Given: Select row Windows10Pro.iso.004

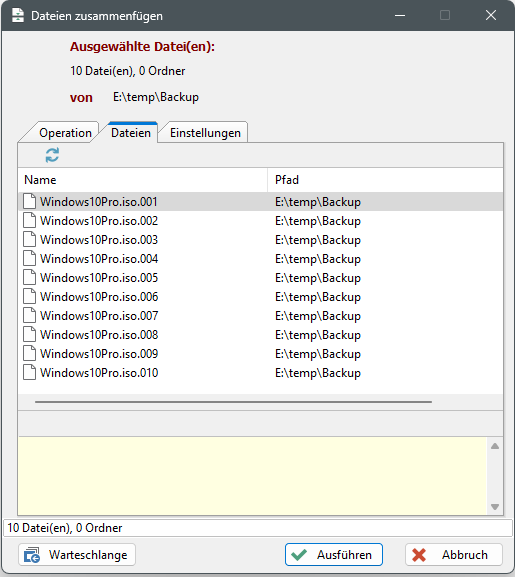Looking at the screenshot, I should coord(260,258).
